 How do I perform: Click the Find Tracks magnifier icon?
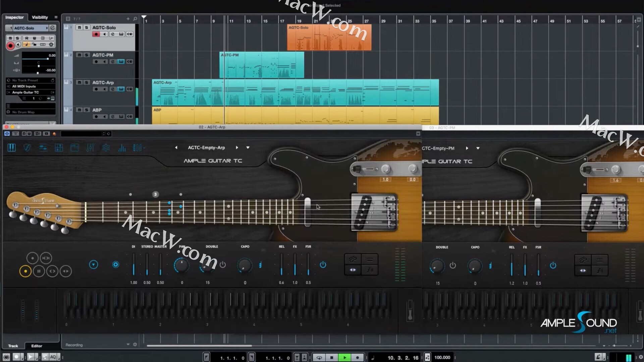(135, 19)
